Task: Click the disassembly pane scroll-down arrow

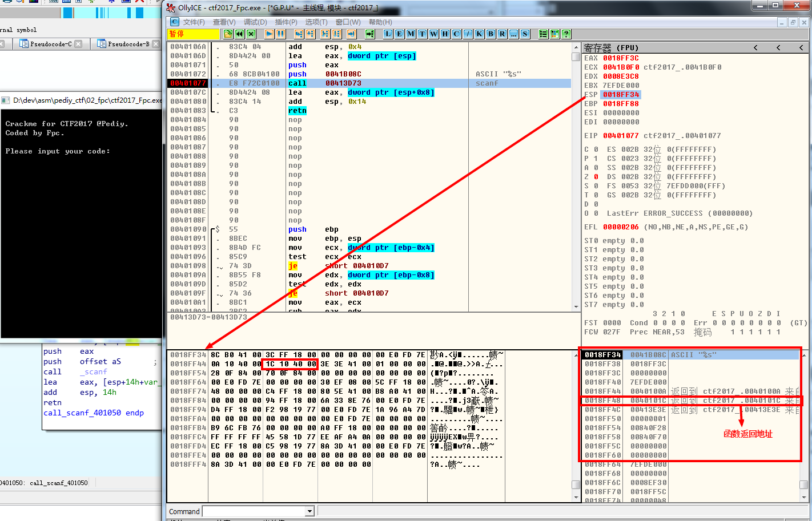Action: tap(576, 307)
